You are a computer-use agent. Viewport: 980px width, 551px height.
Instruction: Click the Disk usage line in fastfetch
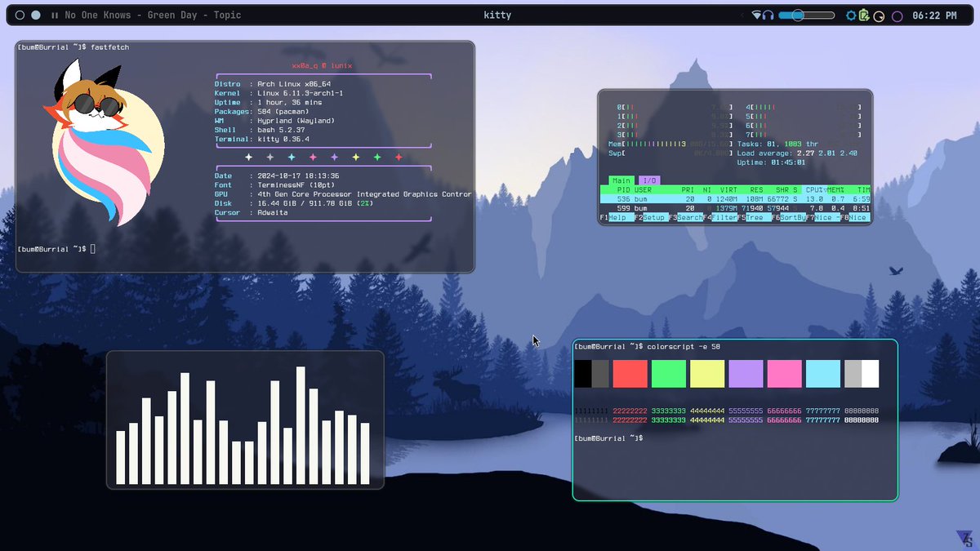tap(294, 203)
